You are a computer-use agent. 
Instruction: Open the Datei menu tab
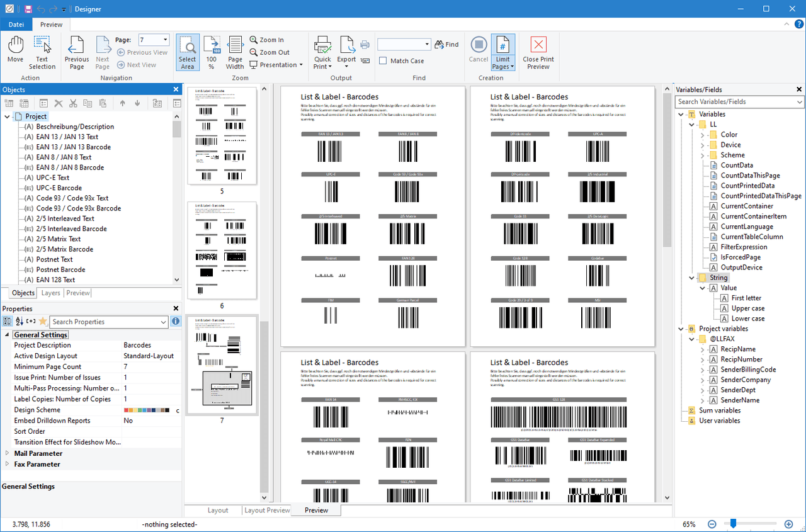click(16, 25)
